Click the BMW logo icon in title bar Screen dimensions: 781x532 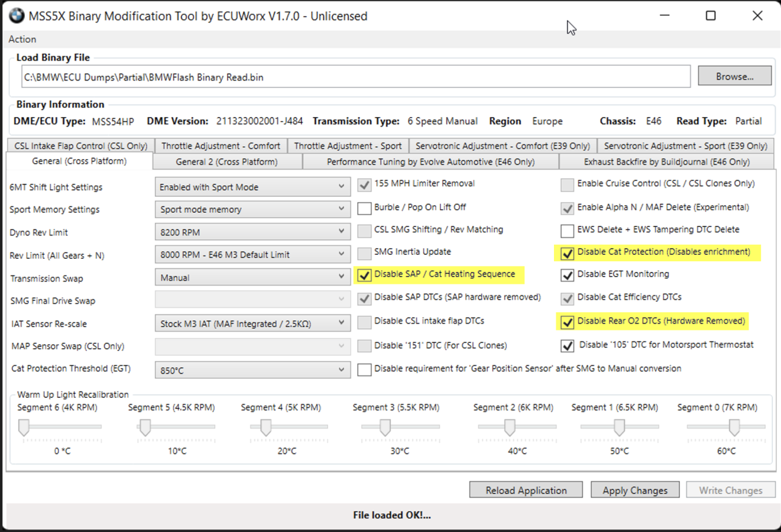(17, 16)
